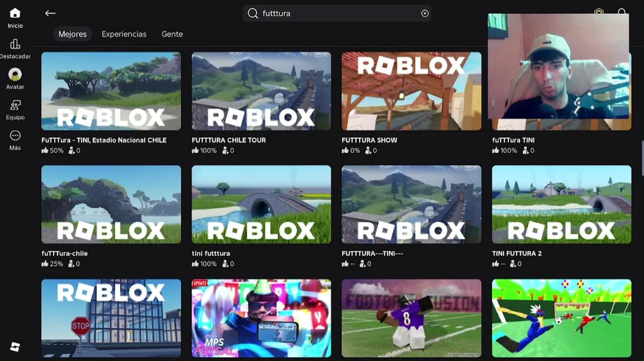The image size is (644, 361).
Task: Open the Más three-dots icon
Action: pyautogui.click(x=15, y=136)
